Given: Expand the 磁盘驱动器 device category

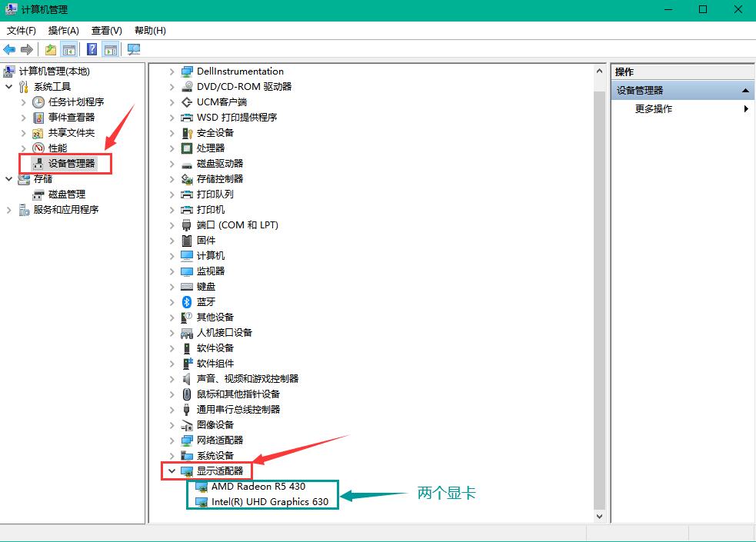Looking at the screenshot, I should coord(172,164).
